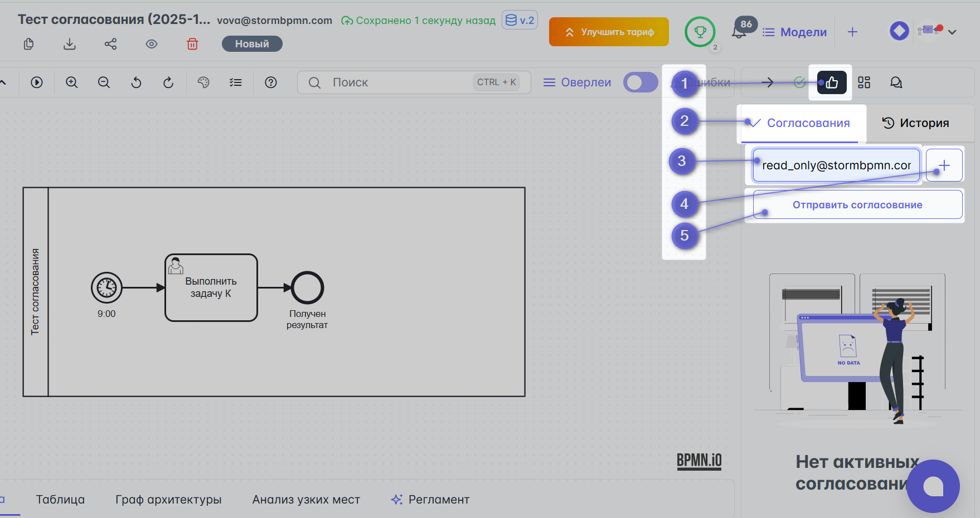The height and width of the screenshot is (518, 980).
Task: Open the color palette icon
Action: click(203, 82)
